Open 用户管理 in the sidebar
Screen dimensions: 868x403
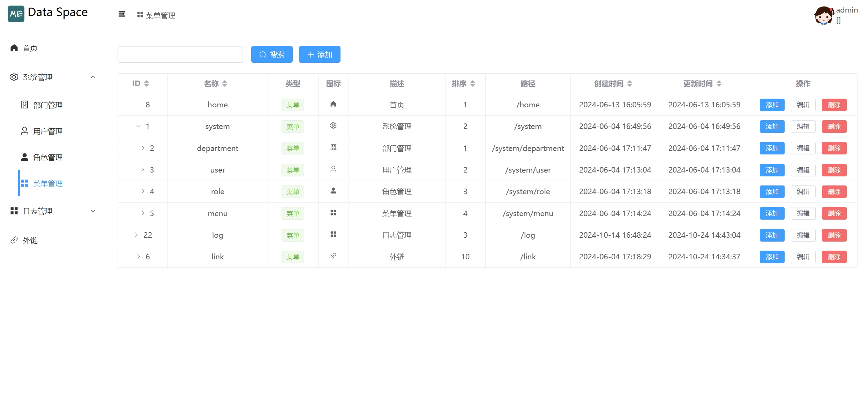[x=48, y=131]
